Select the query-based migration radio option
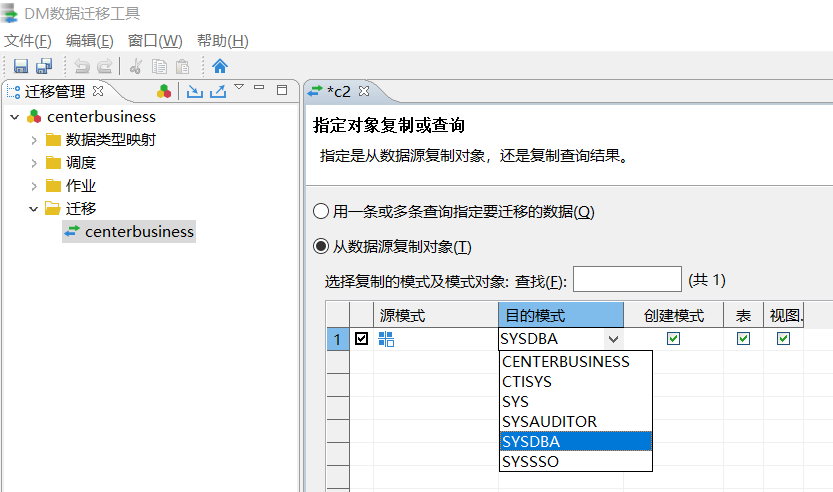This screenshot has width=833, height=492. pyautogui.click(x=321, y=211)
